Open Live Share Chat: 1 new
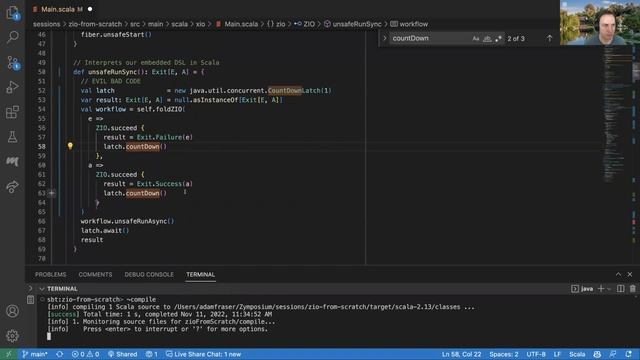Viewport: 640px width, 360px height. click(x=204, y=354)
